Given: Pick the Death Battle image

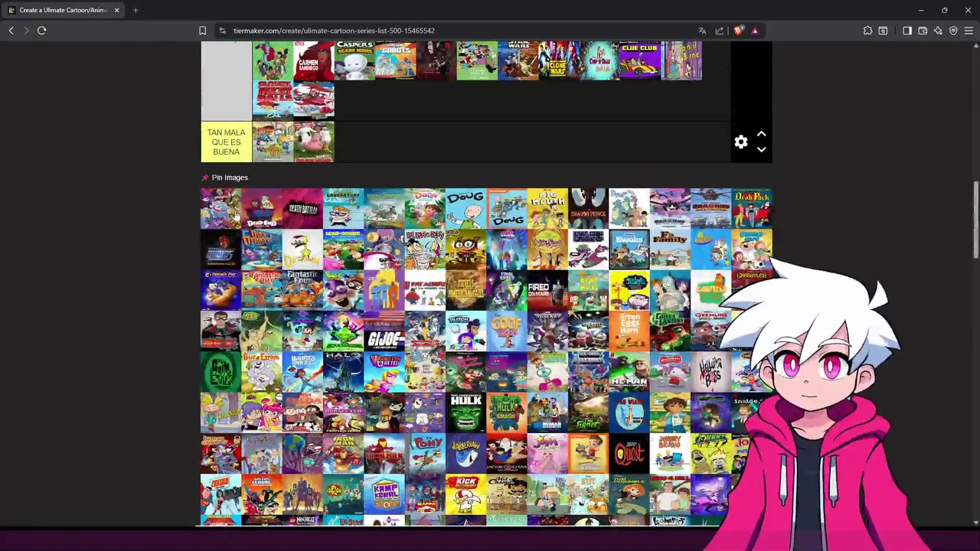Looking at the screenshot, I should (x=302, y=208).
